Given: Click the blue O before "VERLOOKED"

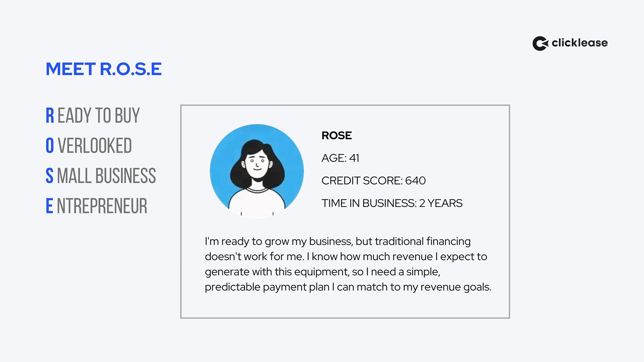Looking at the screenshot, I should coord(50,146).
